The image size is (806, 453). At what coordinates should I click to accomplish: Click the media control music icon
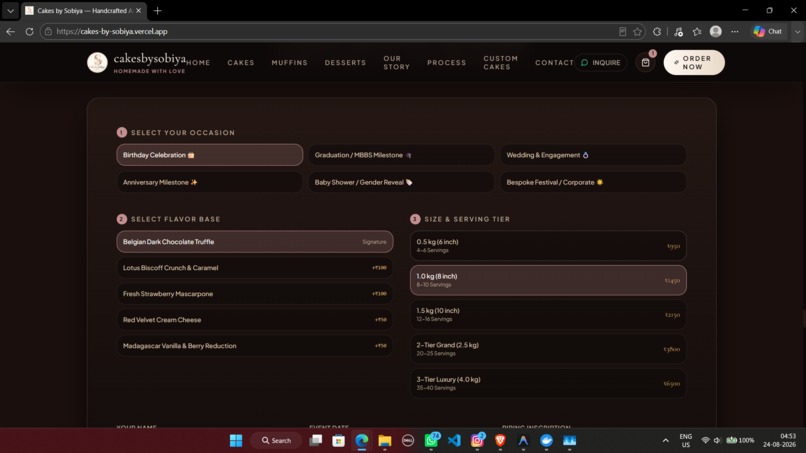(679, 31)
